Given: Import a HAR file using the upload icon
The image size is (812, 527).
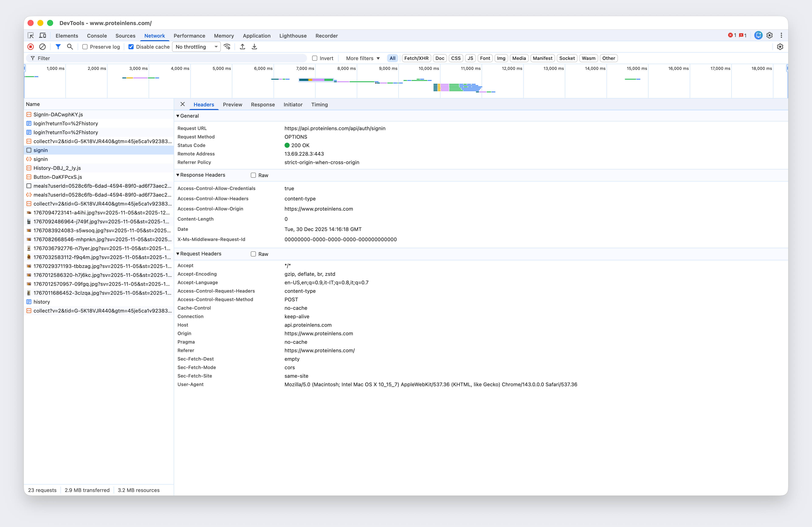Looking at the screenshot, I should 242,47.
